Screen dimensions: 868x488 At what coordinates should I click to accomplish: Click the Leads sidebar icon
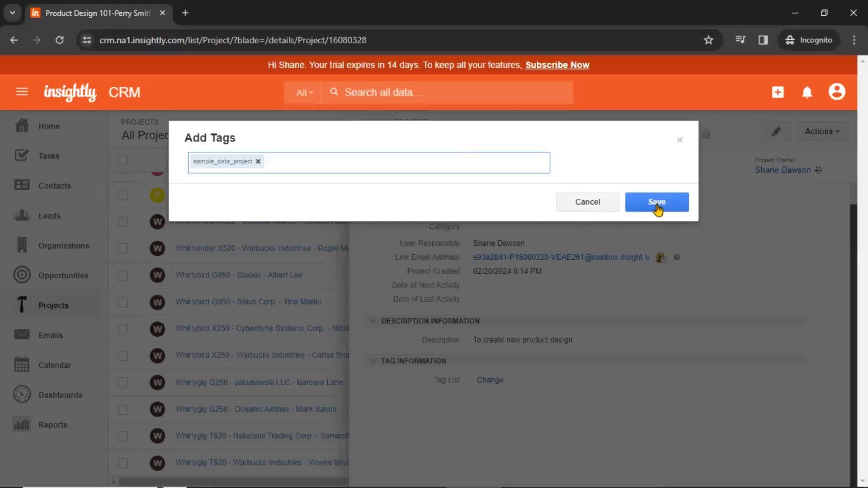(x=21, y=215)
